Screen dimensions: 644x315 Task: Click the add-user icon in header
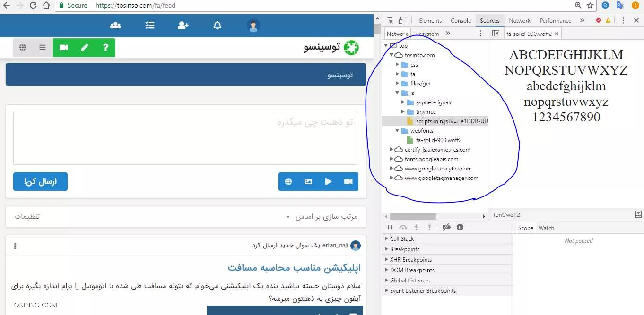183,26
